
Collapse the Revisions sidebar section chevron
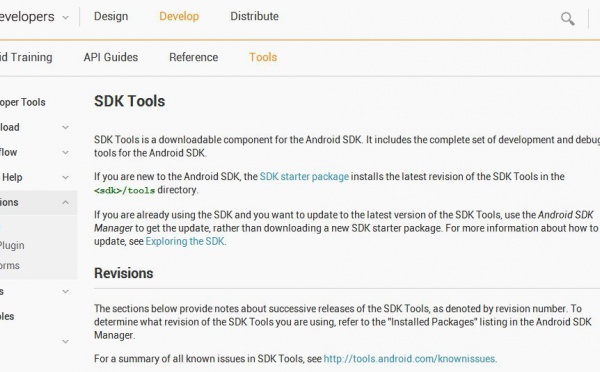[65, 202]
